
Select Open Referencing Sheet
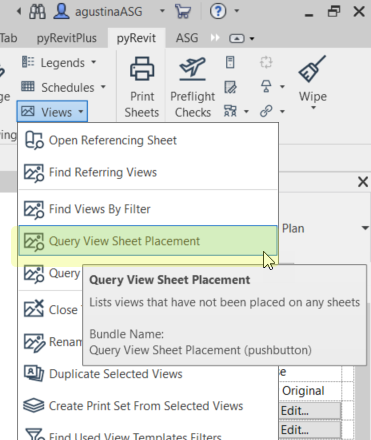pyautogui.click(x=148, y=140)
